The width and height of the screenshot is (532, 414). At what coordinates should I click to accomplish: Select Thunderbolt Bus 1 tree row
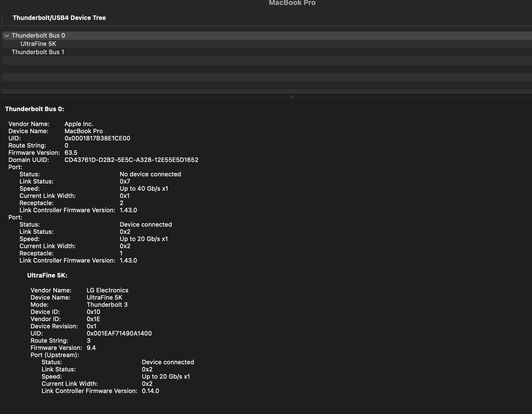pos(38,52)
